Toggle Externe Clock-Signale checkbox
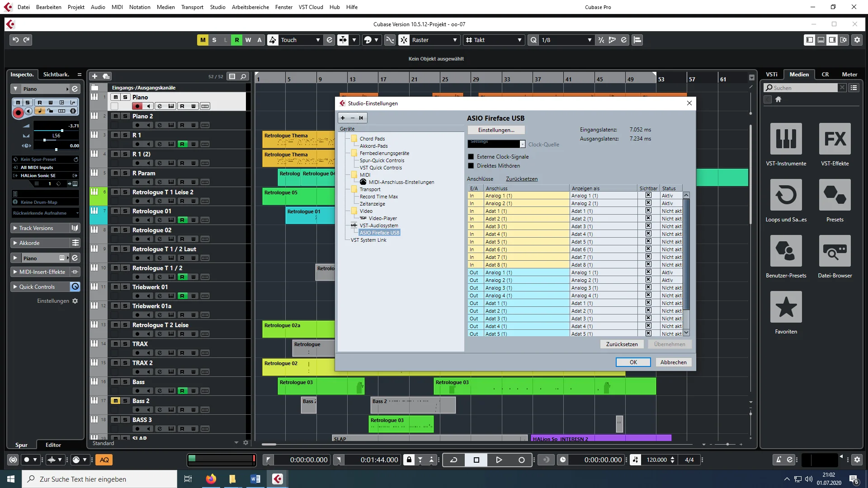The width and height of the screenshot is (868, 488). (471, 157)
